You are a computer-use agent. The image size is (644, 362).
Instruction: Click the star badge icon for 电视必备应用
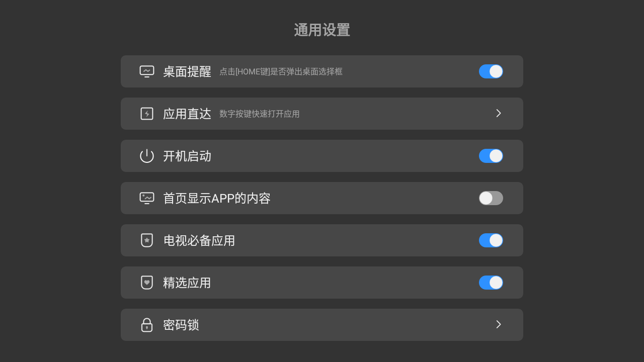click(147, 240)
